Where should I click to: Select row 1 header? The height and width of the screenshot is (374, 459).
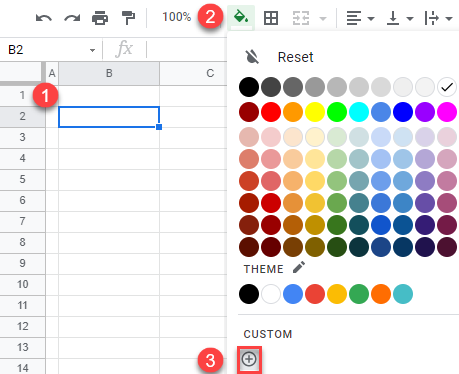click(x=22, y=95)
